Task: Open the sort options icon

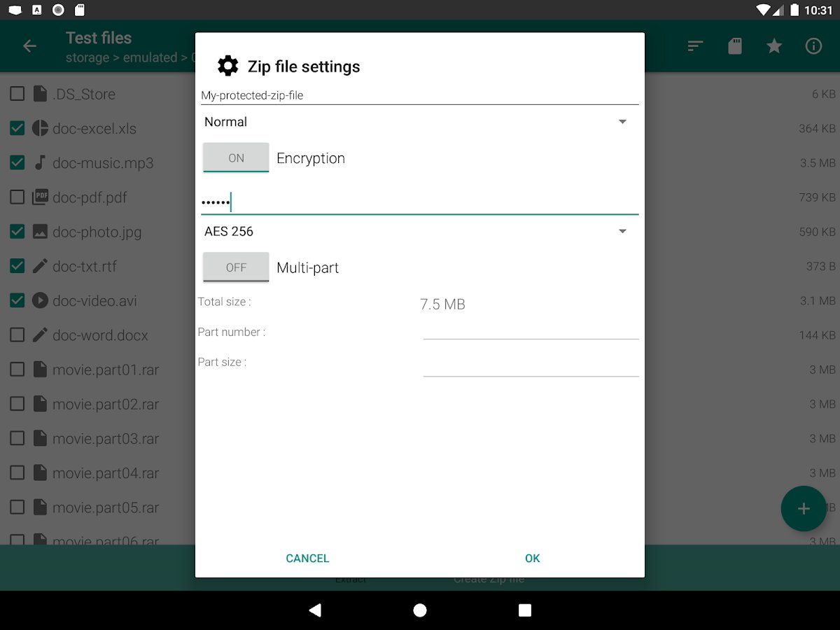Action: pyautogui.click(x=695, y=46)
